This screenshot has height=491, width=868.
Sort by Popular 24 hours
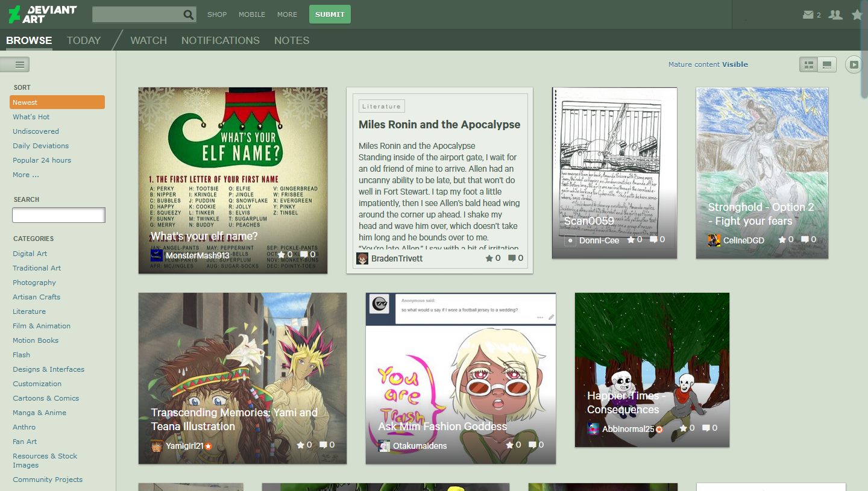click(x=42, y=160)
